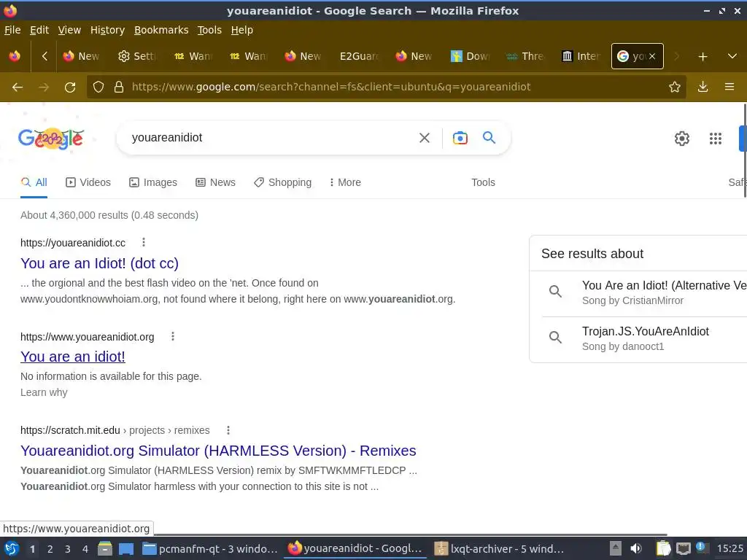
Task: Expand the More search filters dropdown
Action: 345,182
